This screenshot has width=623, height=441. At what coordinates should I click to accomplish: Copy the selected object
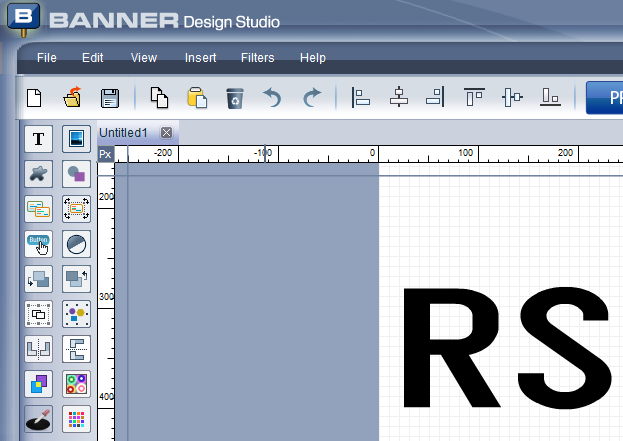coord(159,98)
